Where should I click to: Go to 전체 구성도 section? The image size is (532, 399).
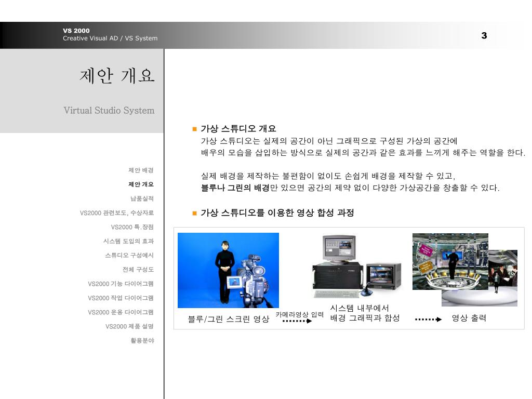(138, 270)
